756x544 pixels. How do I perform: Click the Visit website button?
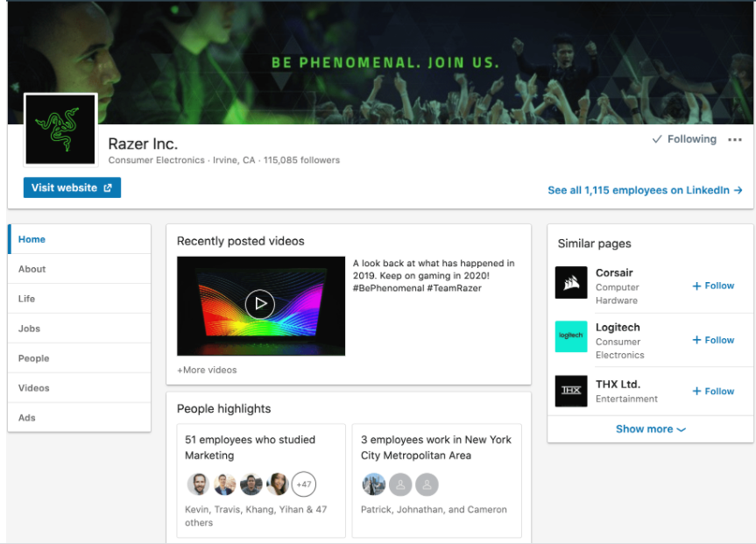click(73, 187)
